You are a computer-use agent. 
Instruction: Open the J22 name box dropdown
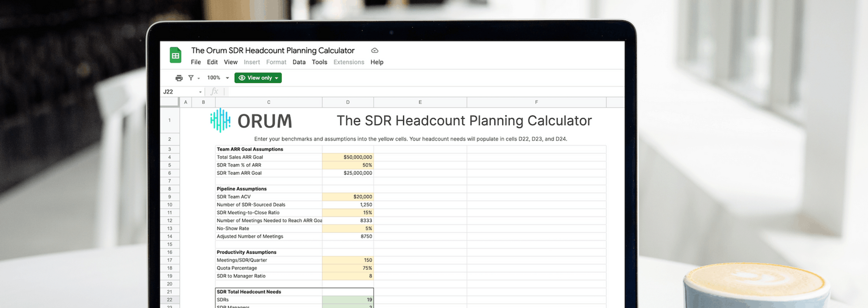point(200,92)
